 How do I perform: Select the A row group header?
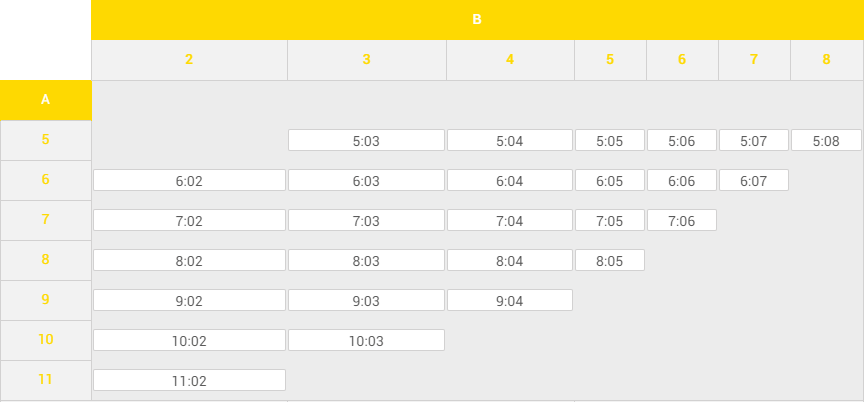(x=45, y=100)
